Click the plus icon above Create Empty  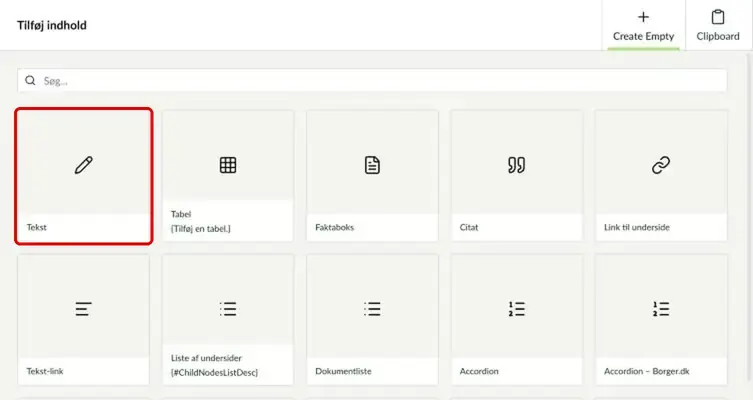(x=643, y=17)
